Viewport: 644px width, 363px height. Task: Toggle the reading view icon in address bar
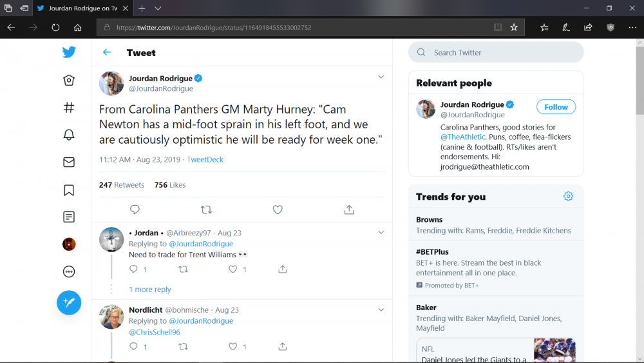point(498,28)
